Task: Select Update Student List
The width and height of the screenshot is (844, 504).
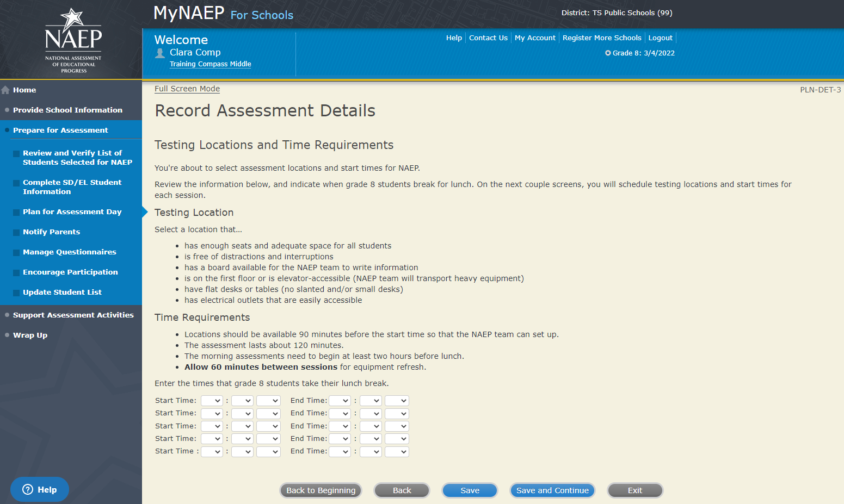Action: pos(62,292)
